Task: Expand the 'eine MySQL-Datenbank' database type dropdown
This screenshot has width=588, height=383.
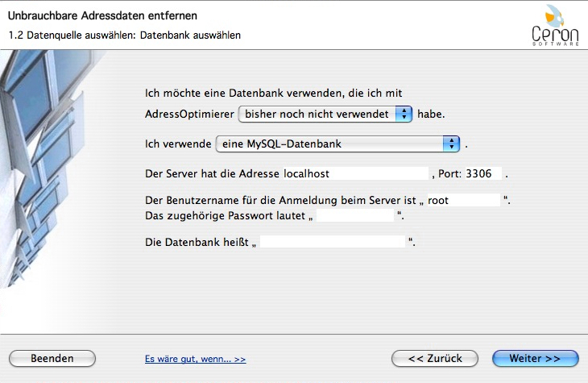Action: (337, 144)
